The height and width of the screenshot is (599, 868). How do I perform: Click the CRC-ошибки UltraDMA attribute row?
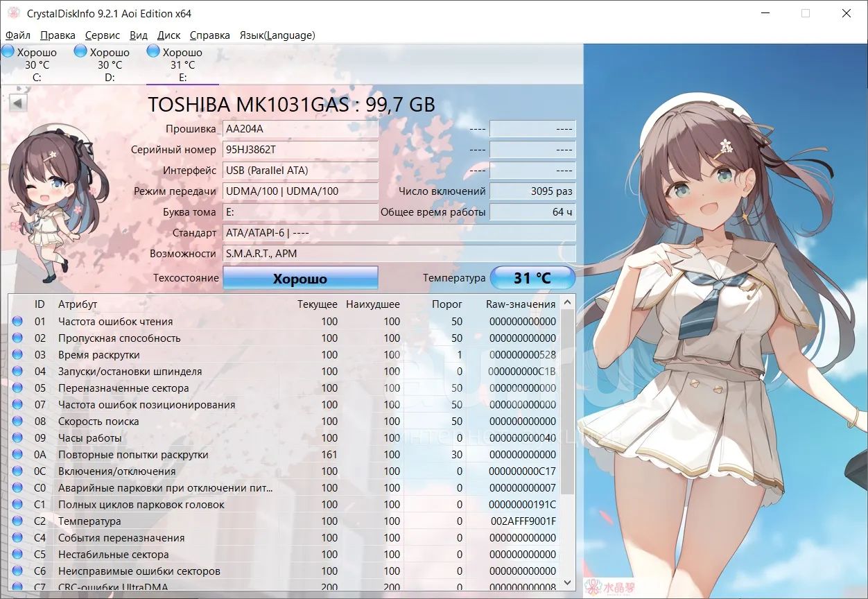click(284, 587)
